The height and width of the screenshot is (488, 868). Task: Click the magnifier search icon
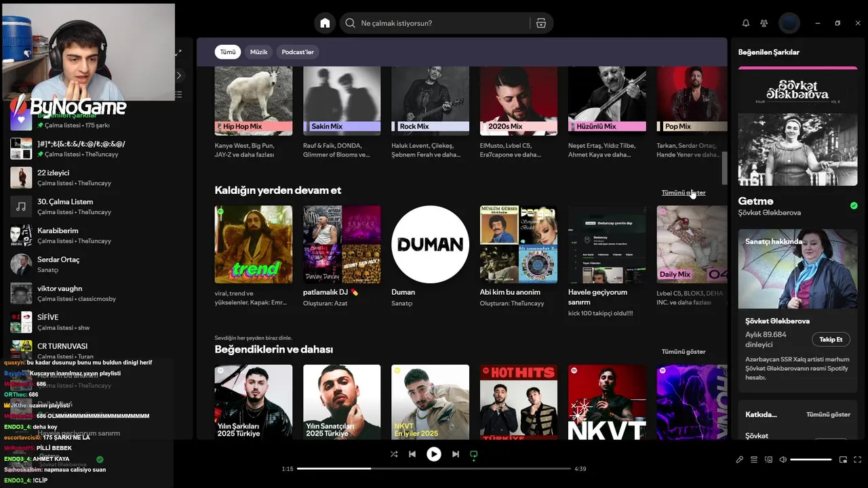tap(350, 23)
